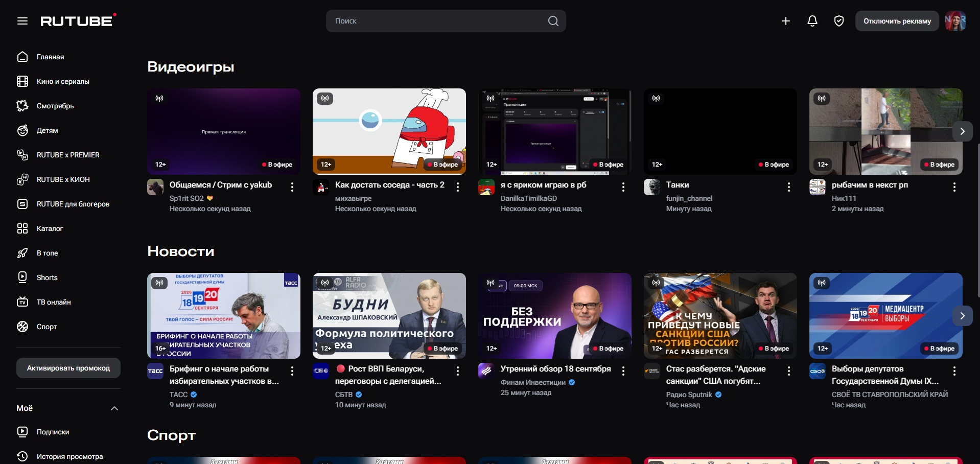Image resolution: width=980 pixels, height=464 pixels.
Task: Open options for Утренний обзор 18 сентября
Action: [623, 371]
